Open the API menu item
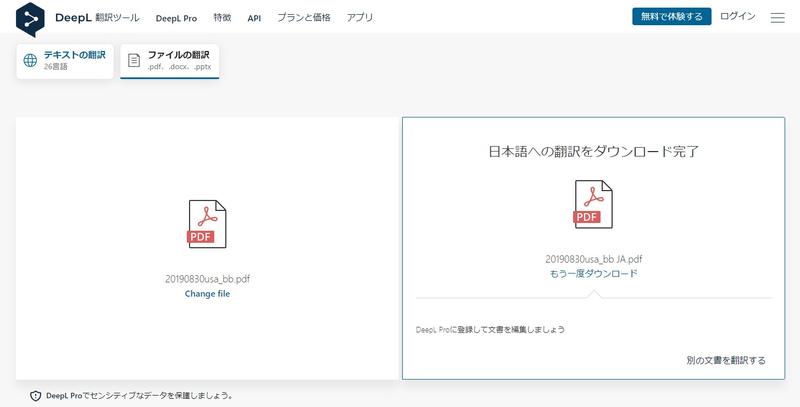 [254, 18]
